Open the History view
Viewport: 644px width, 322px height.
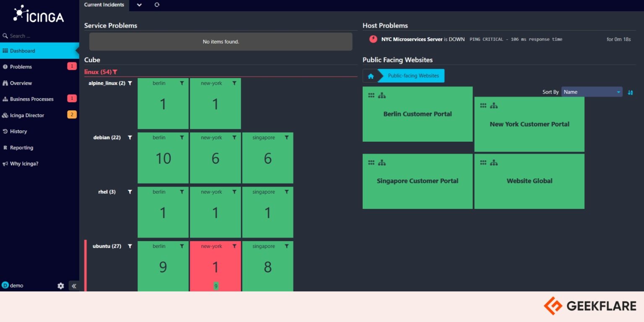pyautogui.click(x=19, y=131)
